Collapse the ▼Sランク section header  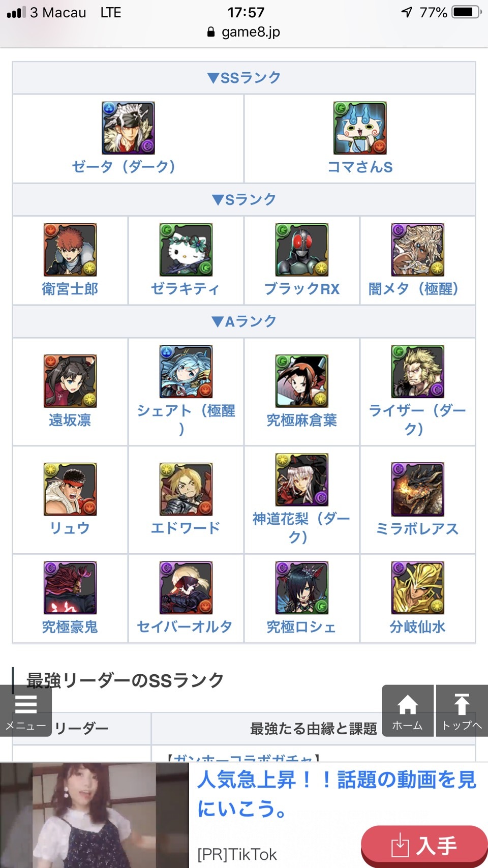point(244,199)
